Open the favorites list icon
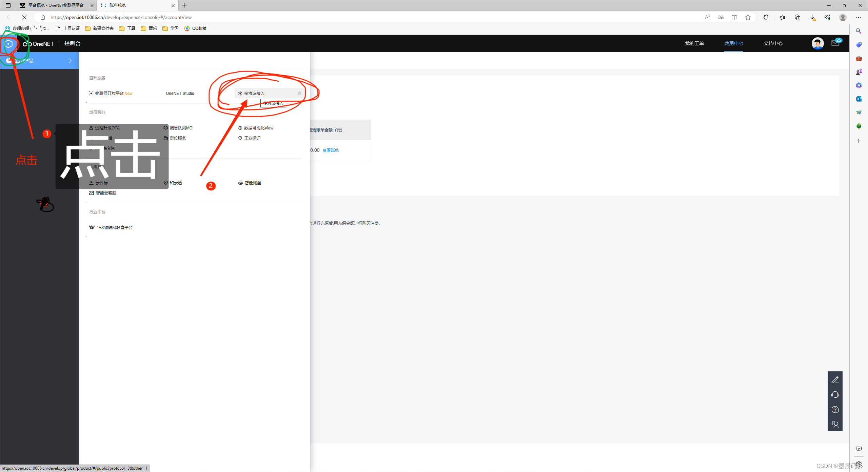 tap(783, 17)
